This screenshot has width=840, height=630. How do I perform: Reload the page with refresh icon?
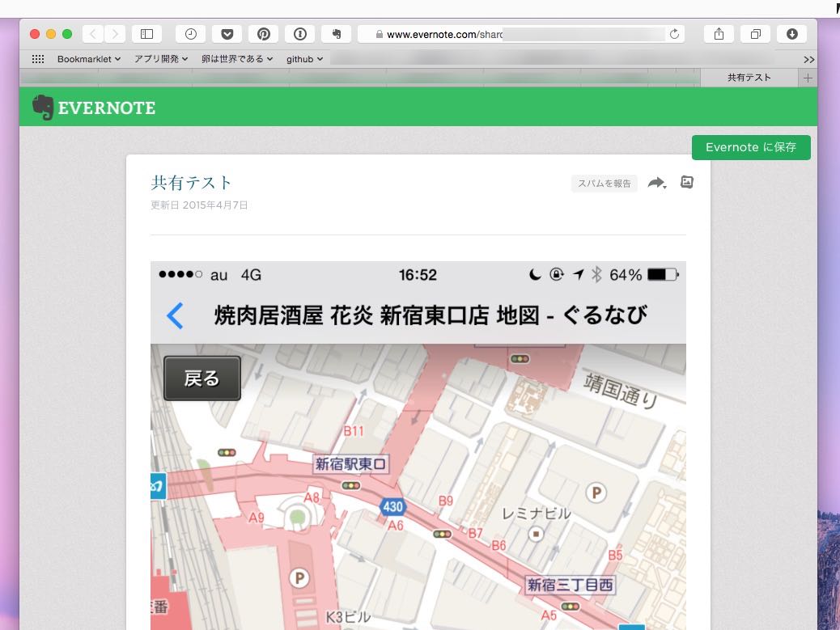[674, 34]
